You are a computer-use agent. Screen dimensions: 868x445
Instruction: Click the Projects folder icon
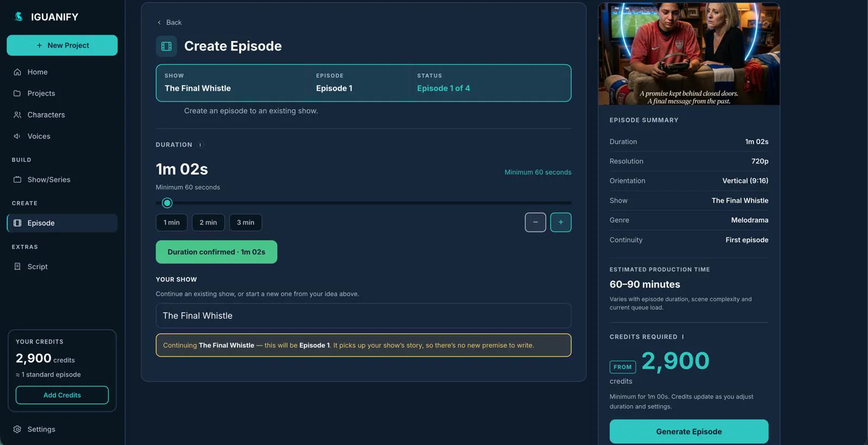coord(17,93)
